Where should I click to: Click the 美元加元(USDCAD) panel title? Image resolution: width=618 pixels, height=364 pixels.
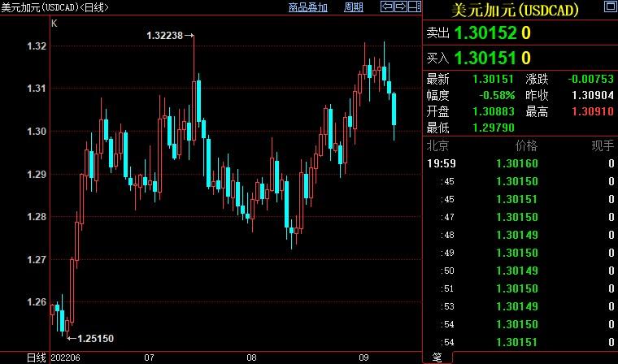point(520,10)
